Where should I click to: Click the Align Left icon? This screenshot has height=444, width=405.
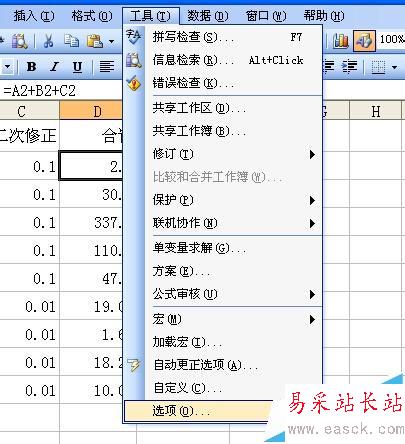coord(107,67)
